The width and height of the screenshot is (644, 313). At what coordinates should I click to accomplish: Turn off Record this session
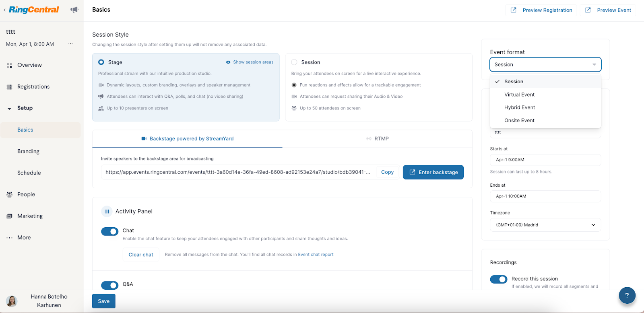[499, 279]
